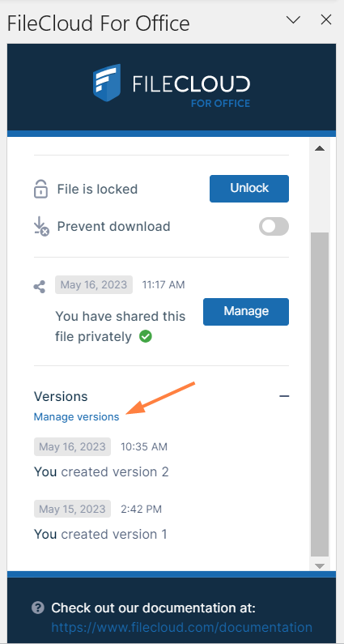This screenshot has width=344, height=644.
Task: Open the filecloud.com documentation link
Action: (x=181, y=628)
